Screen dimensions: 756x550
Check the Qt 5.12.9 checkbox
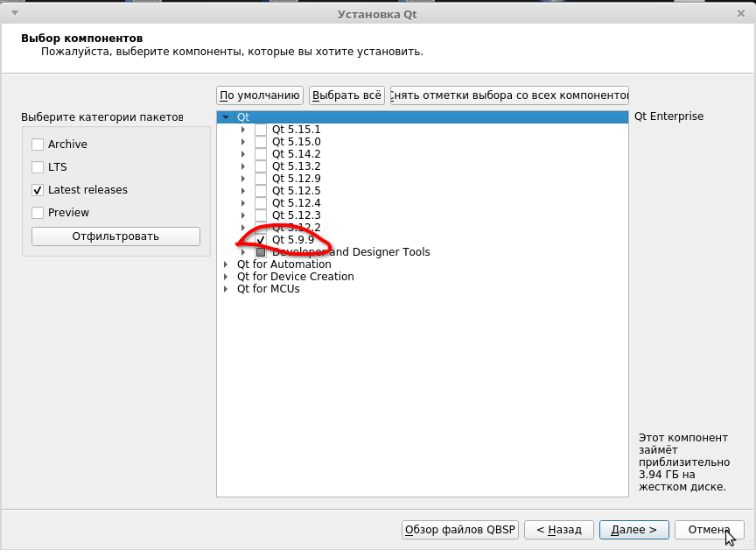click(x=261, y=179)
